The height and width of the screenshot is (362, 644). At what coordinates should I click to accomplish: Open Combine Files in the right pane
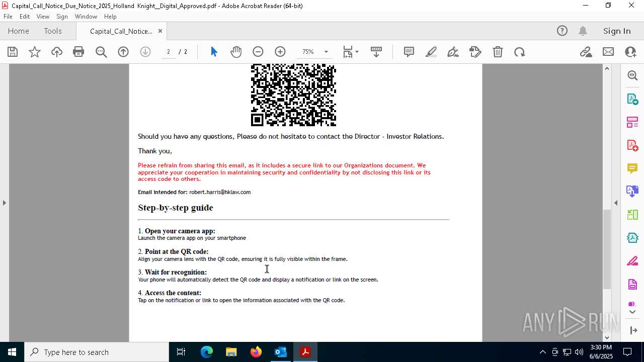[x=632, y=192]
